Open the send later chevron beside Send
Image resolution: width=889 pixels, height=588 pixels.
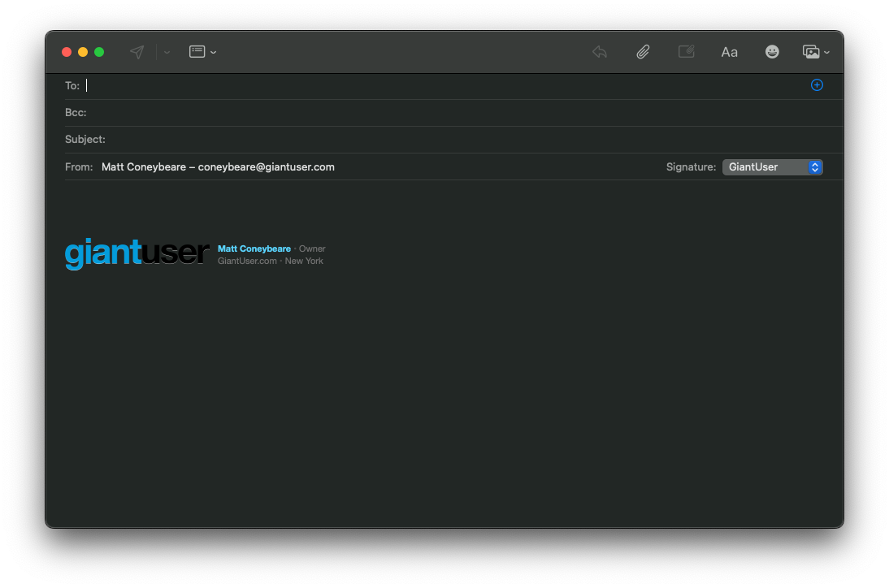pyautogui.click(x=167, y=52)
